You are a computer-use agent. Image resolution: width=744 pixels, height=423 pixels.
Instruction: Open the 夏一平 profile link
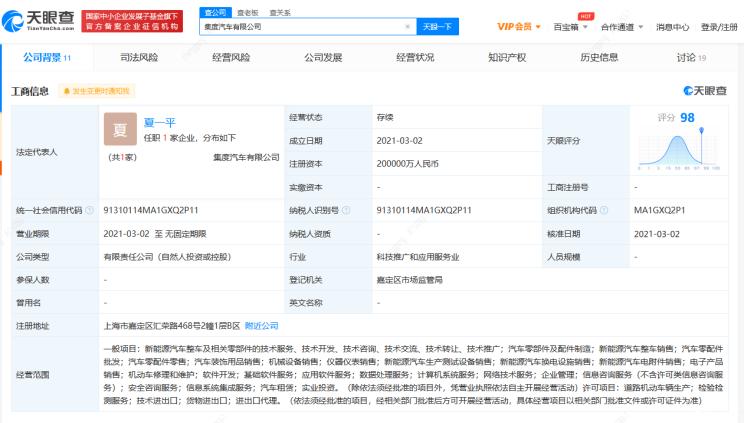pos(160,121)
